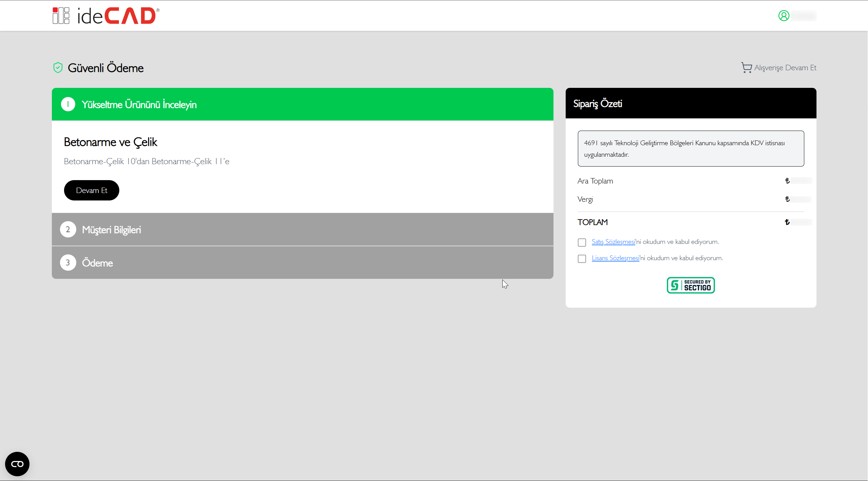This screenshot has width=868, height=481.
Task: Click the TOPLAM label
Action: [x=592, y=222]
